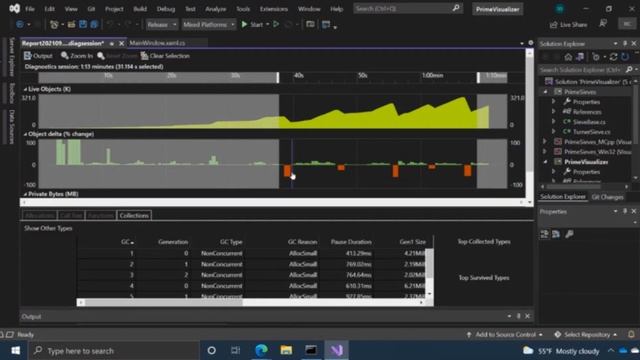Click the Property Pages wrench icon
The height and width of the screenshot is (360, 640).
[x=569, y=234]
